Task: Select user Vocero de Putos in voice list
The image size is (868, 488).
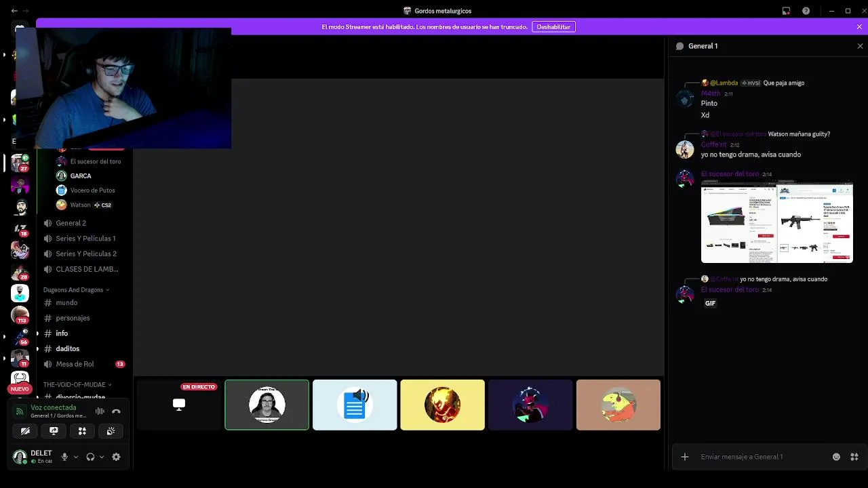Action: (92, 190)
